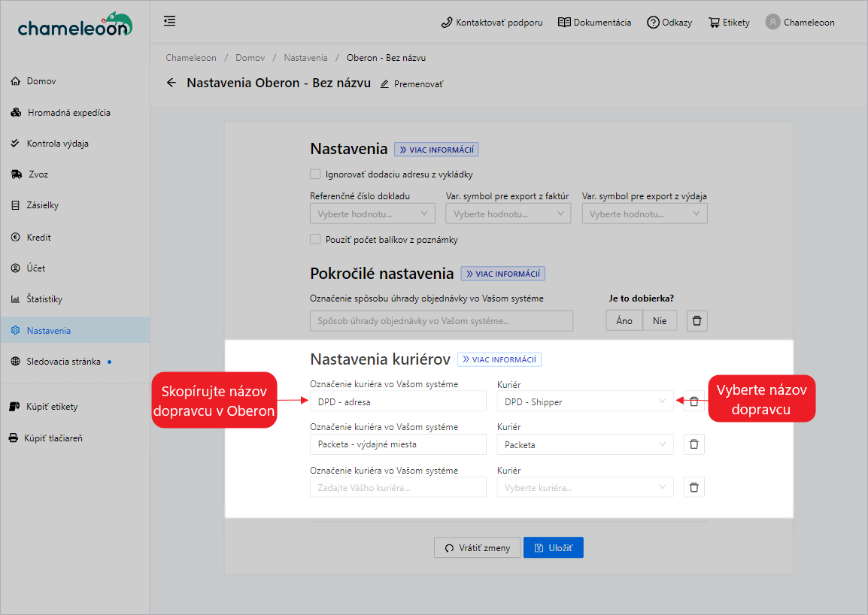The height and width of the screenshot is (615, 868).
Task: Remove the empty courier row using trash icon
Action: pyautogui.click(x=693, y=487)
